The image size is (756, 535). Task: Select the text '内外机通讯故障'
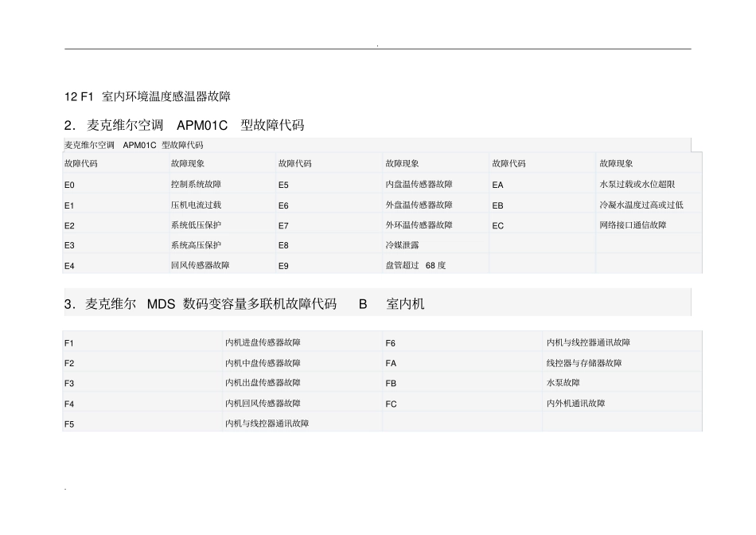tap(575, 404)
